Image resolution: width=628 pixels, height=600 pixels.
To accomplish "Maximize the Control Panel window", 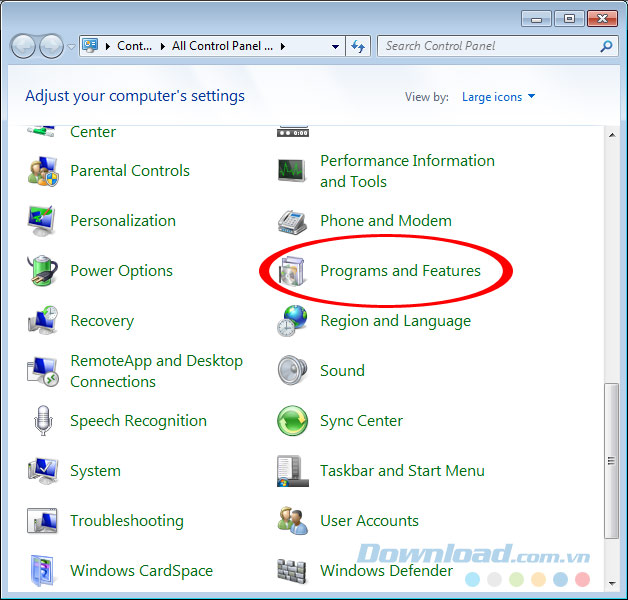I will pyautogui.click(x=569, y=19).
